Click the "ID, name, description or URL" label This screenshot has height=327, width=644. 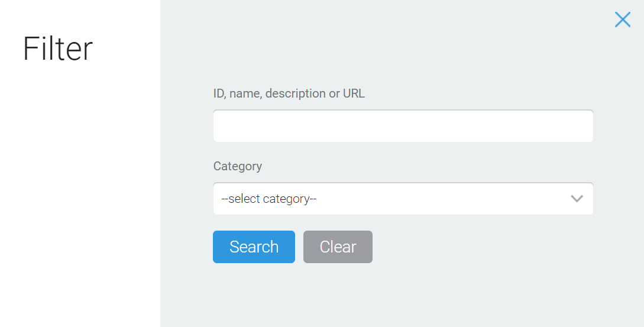[x=289, y=93]
